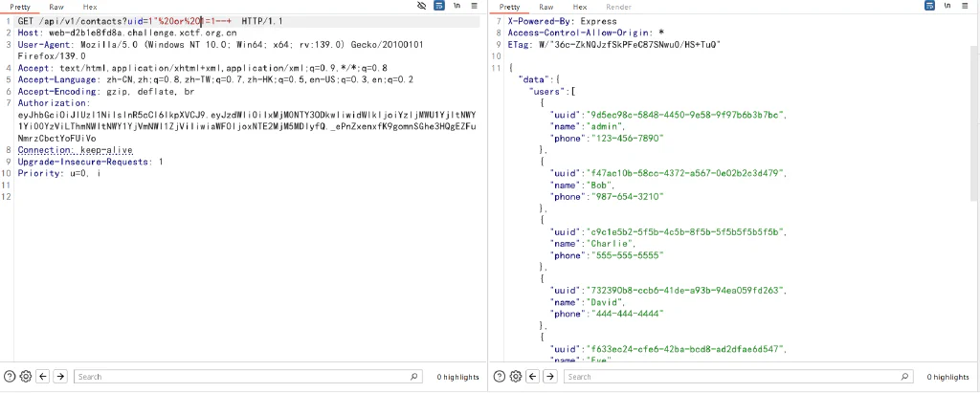
Task: Click the "name":"admin" value line
Action: (x=583, y=126)
